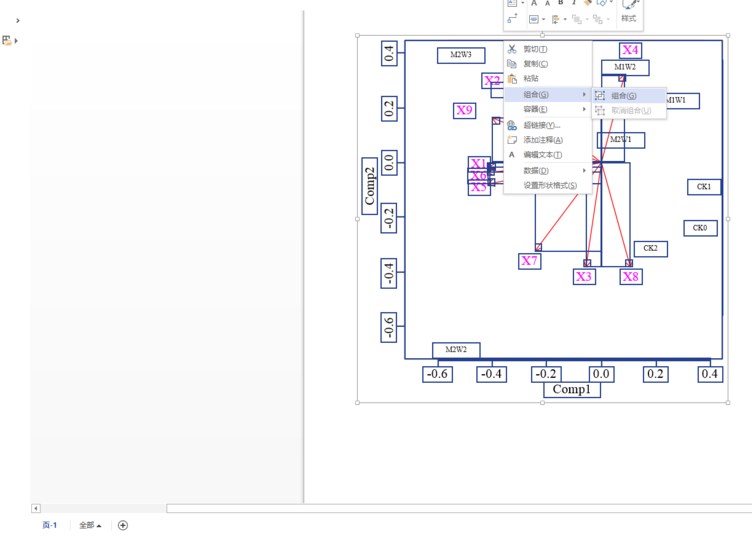Open dropdown arrow next to Bring to Front
Viewport: 752px width, 537px height.
tap(587, 20)
